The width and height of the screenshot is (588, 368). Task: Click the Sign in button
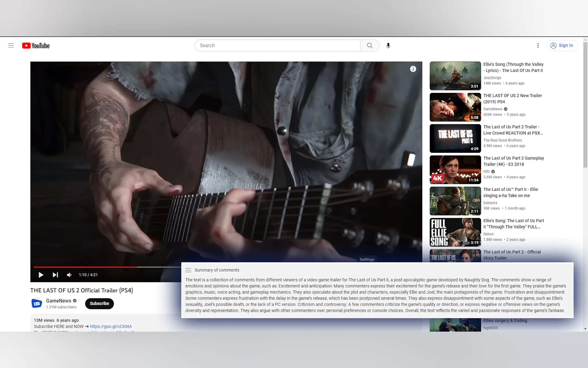point(562,45)
